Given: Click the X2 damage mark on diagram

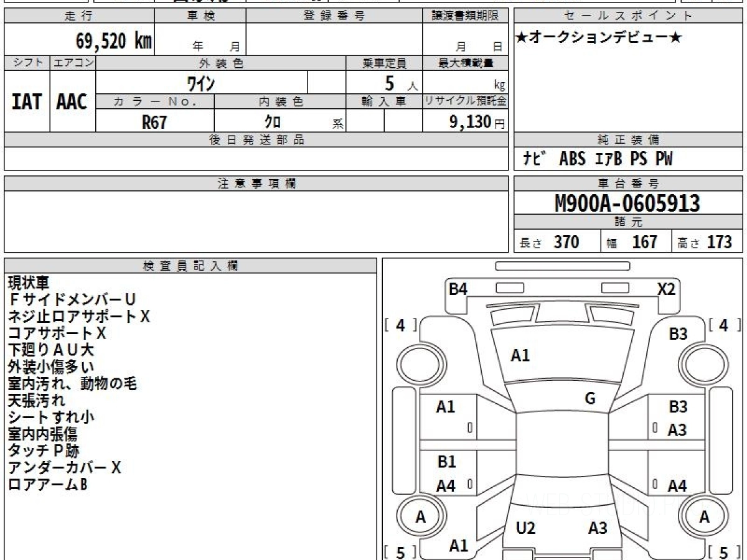Looking at the screenshot, I should click(667, 289).
